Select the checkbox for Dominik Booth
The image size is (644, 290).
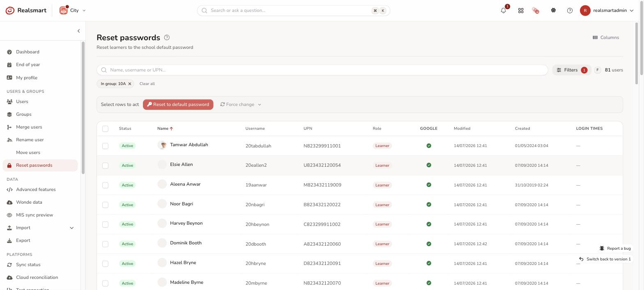click(x=105, y=244)
